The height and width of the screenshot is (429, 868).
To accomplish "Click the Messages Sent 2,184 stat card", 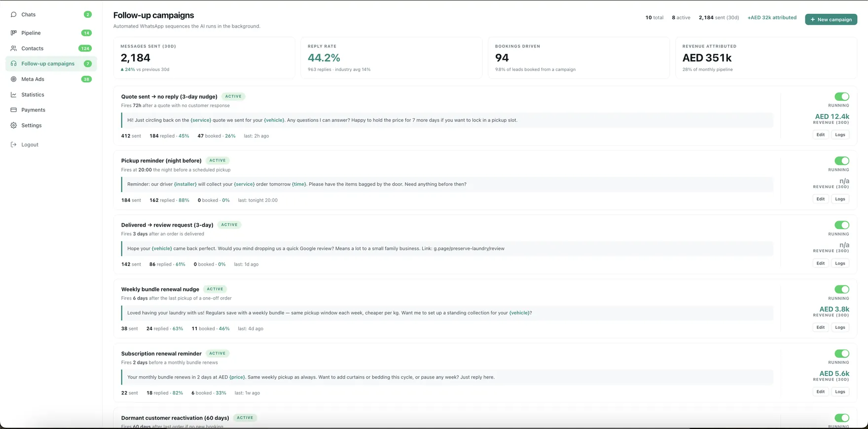I will click(204, 58).
